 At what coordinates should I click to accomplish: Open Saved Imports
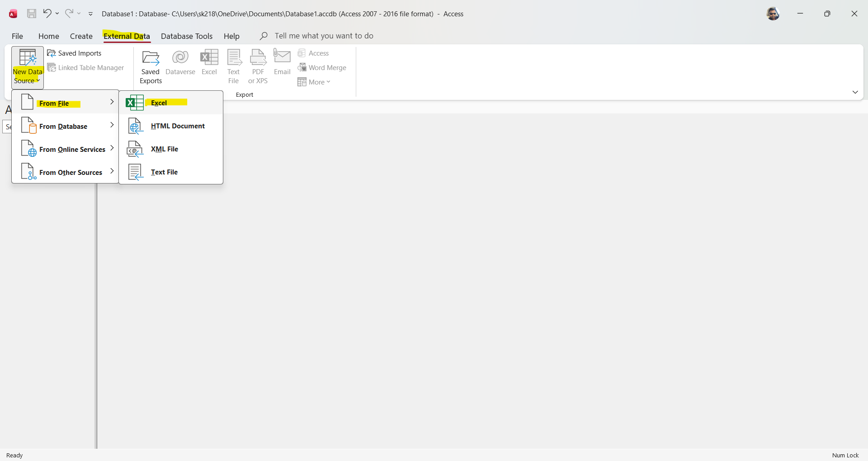(75, 53)
